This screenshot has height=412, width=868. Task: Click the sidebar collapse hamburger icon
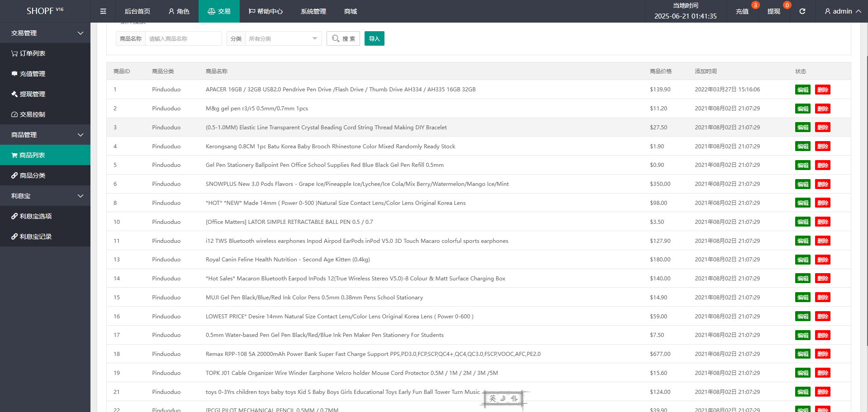(103, 11)
